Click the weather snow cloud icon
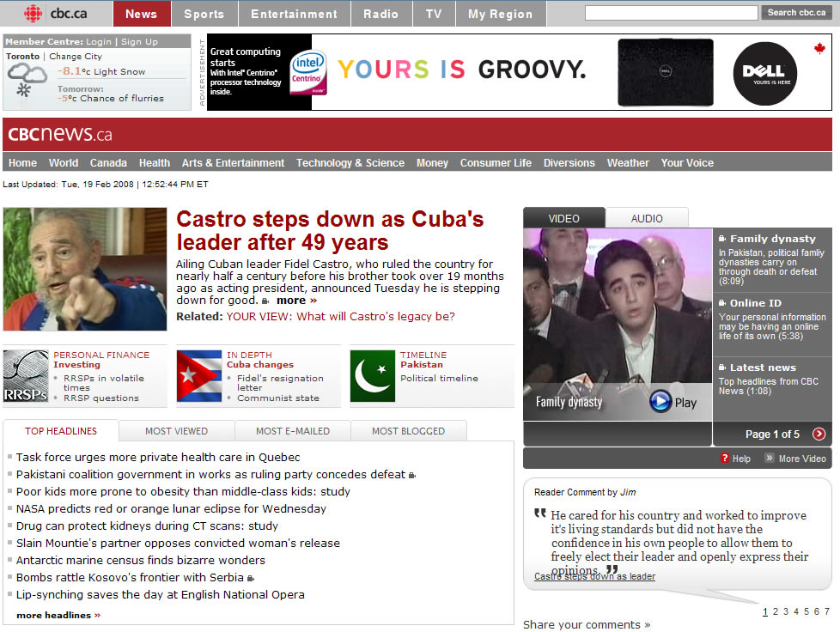Screen dimensions: 840x632 (x=26, y=80)
